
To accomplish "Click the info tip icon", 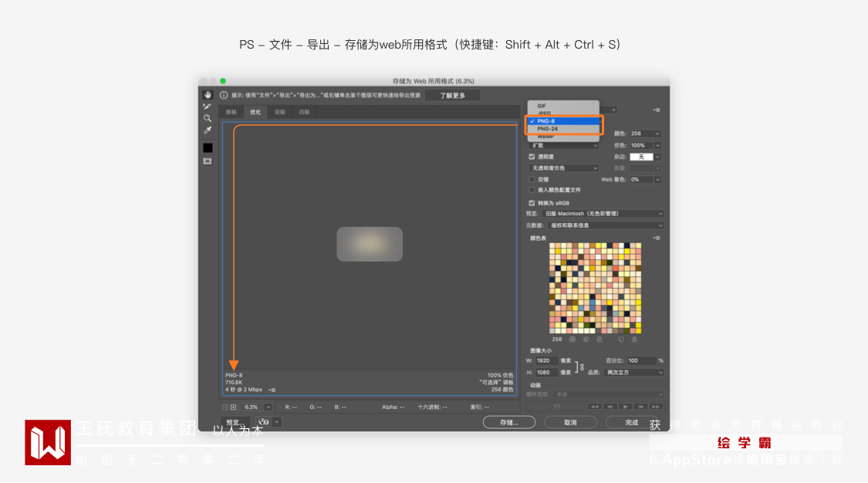I will tap(225, 95).
